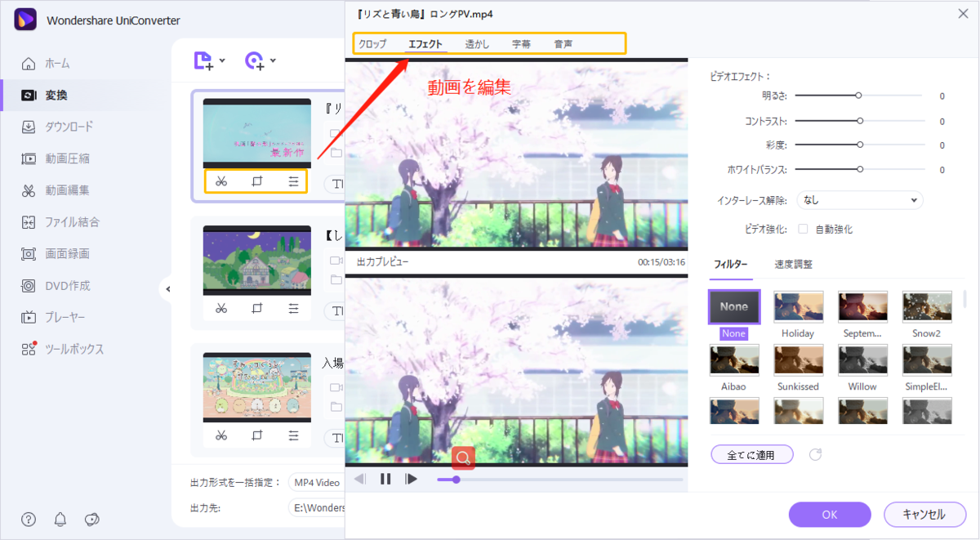This screenshot has height=540, width=980.
Task: Switch to the 透かし tab
Action: coord(477,44)
